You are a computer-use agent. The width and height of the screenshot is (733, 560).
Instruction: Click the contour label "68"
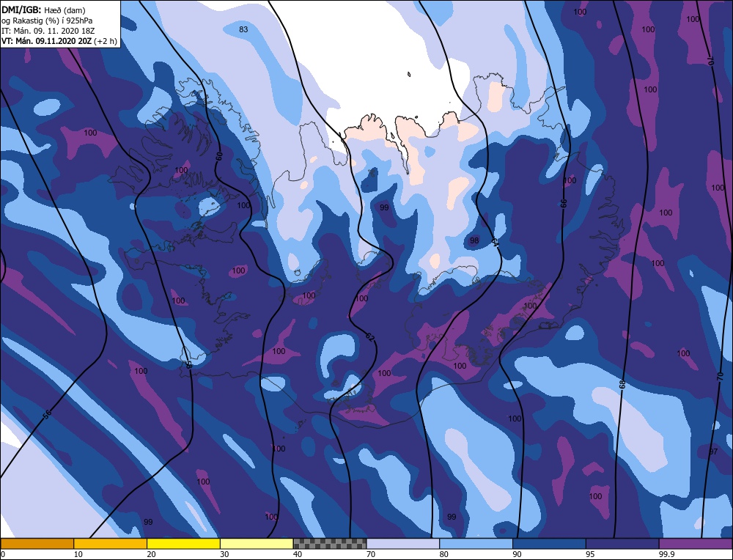[622, 384]
